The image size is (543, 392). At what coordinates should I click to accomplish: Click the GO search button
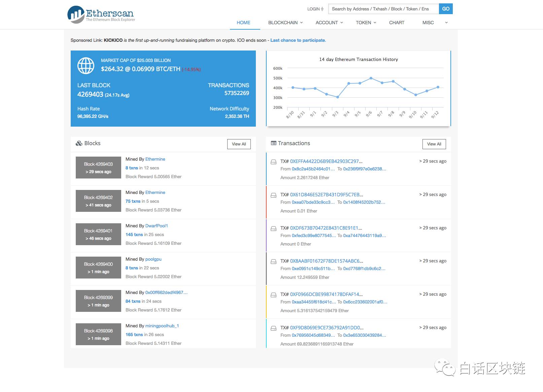click(x=446, y=9)
